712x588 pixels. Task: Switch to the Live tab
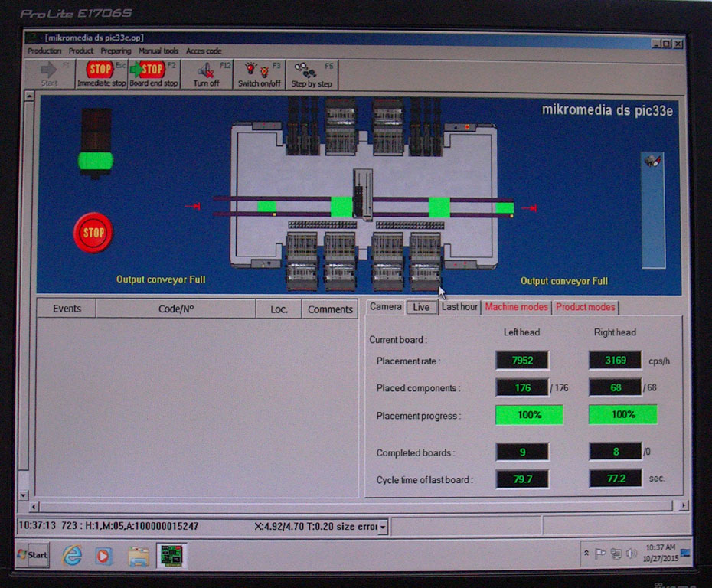pyautogui.click(x=421, y=307)
